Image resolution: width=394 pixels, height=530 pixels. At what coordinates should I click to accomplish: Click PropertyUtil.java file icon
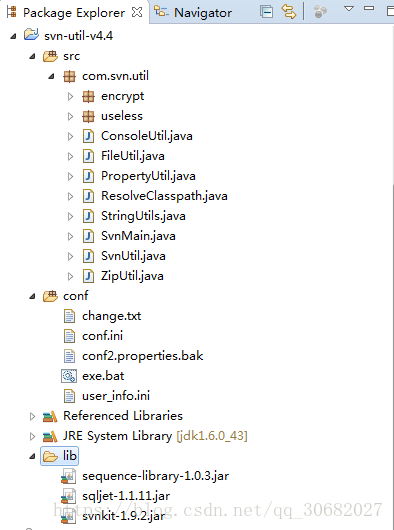89,176
